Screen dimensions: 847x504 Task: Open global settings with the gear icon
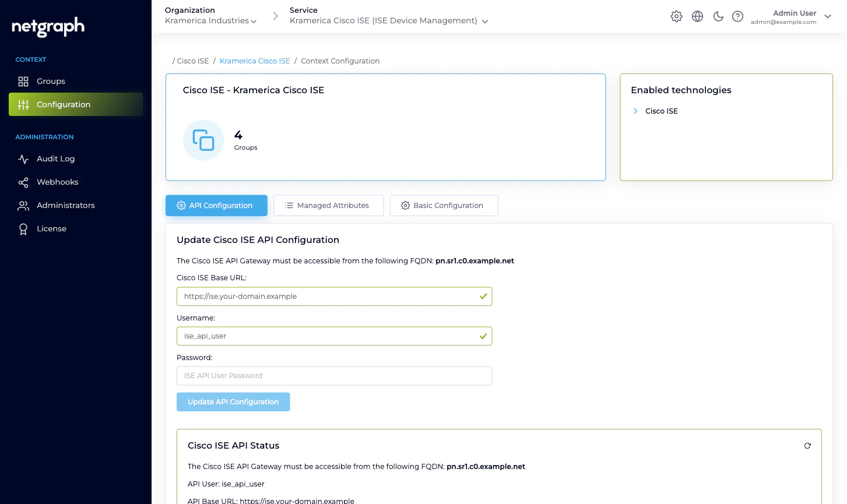click(676, 16)
